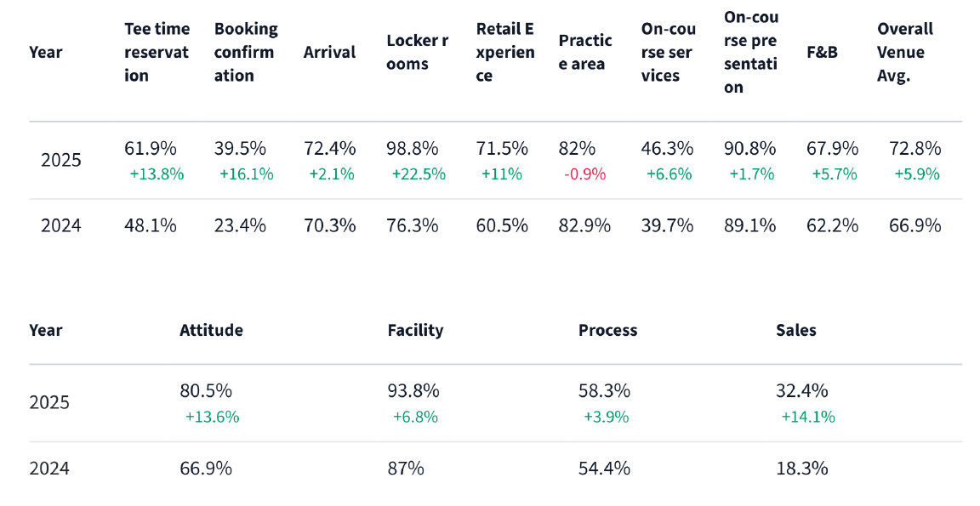Select the Facility column header
Screen dimensions: 980x506
tap(415, 330)
